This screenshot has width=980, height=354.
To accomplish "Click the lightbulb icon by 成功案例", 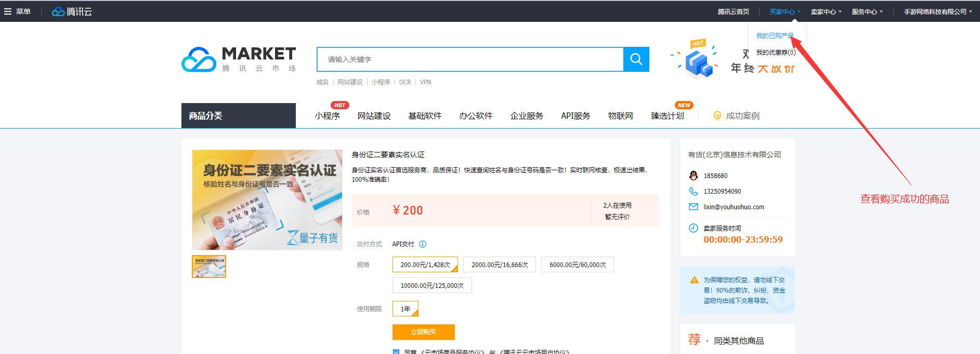I will (x=717, y=116).
